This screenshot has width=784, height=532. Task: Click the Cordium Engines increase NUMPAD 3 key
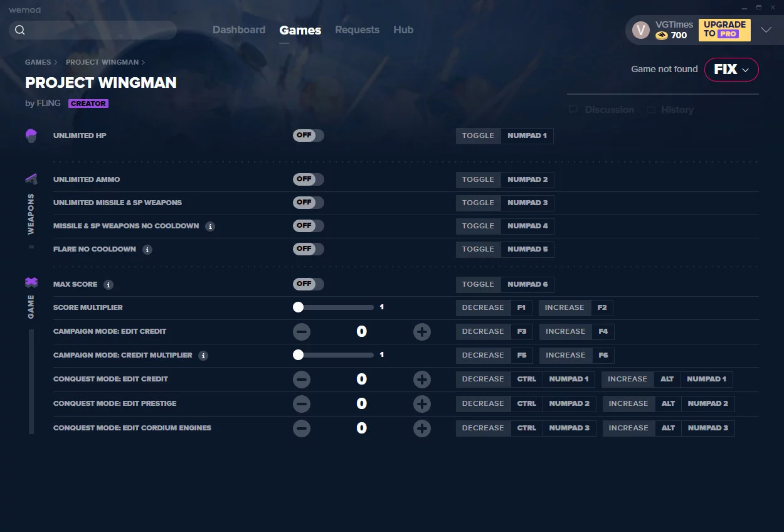coord(708,428)
